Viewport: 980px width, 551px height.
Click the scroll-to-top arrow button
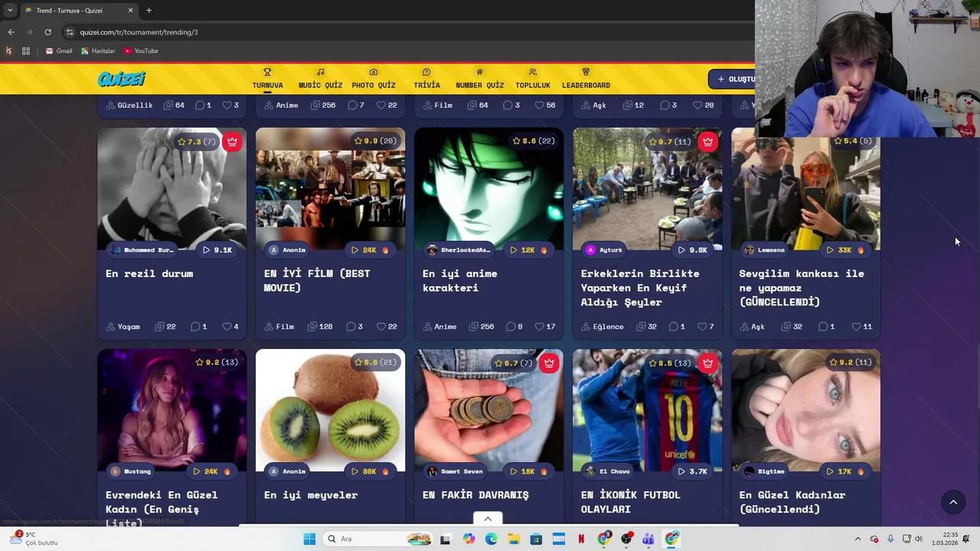(953, 502)
